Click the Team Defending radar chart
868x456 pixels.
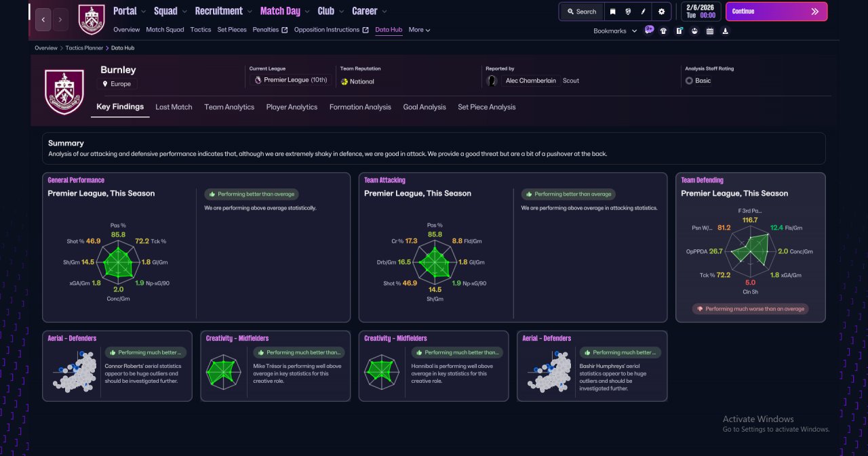click(x=750, y=250)
